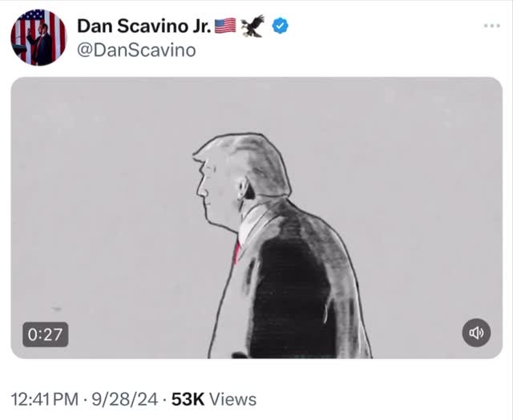Click the gray video area above the speaker icon
The height and width of the screenshot is (420, 513).
click(477, 265)
